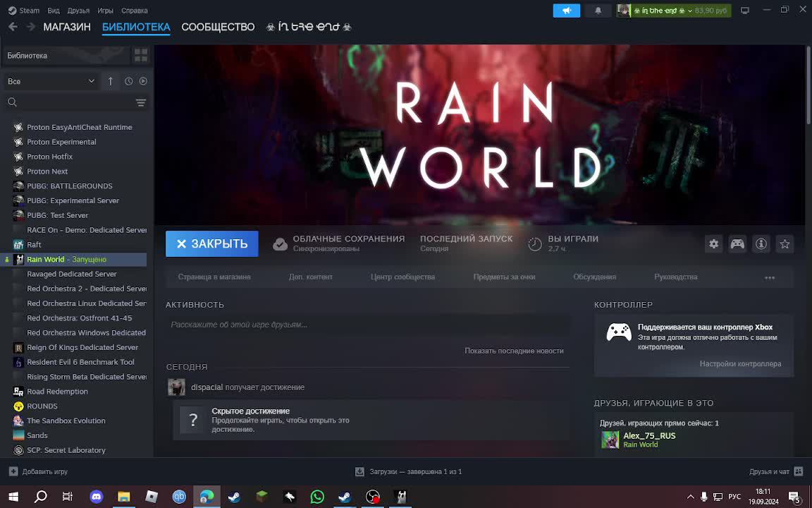812x508 pixels.
Task: Open the announcements megaphone button
Action: (x=567, y=11)
